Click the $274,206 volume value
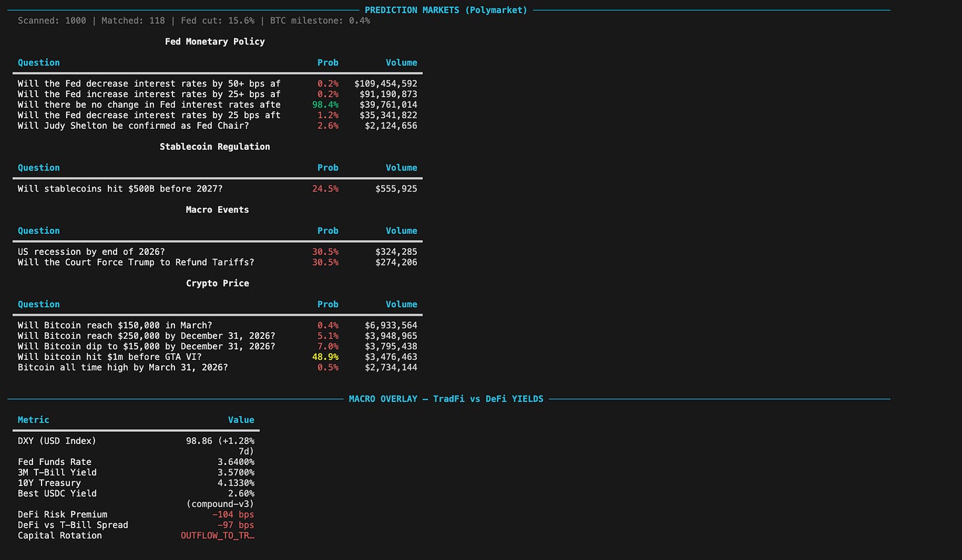 [x=396, y=262]
